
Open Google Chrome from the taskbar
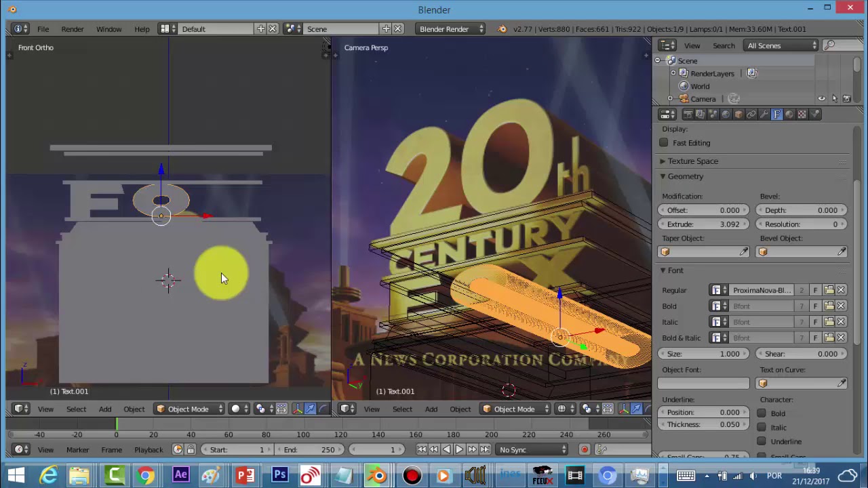click(146, 475)
